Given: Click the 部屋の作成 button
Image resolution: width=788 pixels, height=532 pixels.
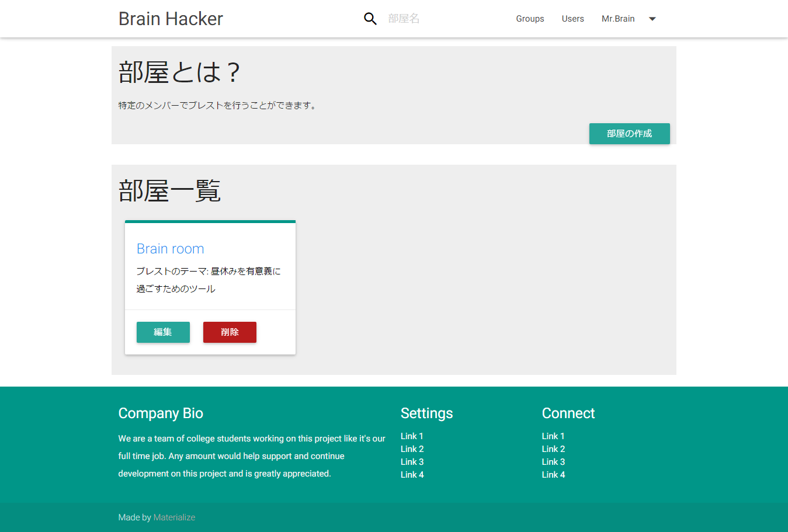Looking at the screenshot, I should coord(629,134).
